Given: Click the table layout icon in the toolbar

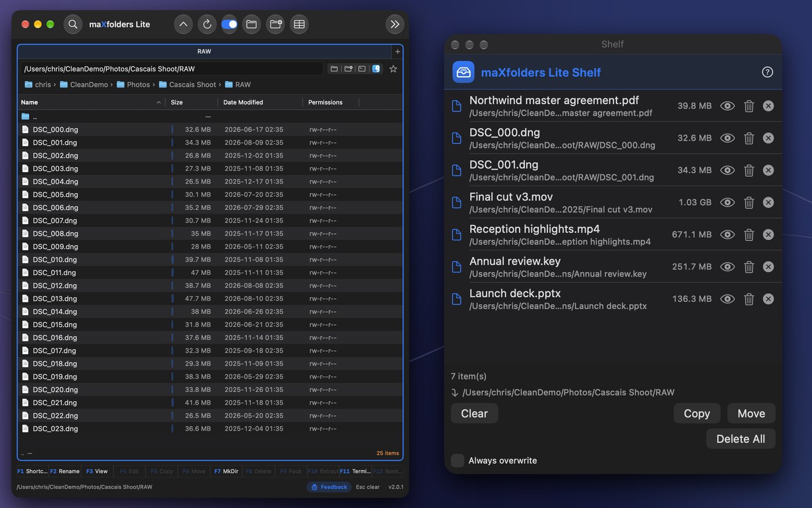Looking at the screenshot, I should 299,24.
